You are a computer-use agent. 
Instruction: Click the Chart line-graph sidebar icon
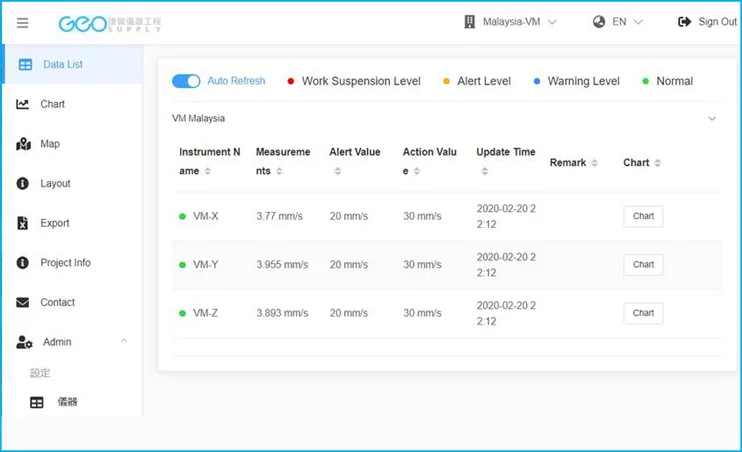coord(23,104)
